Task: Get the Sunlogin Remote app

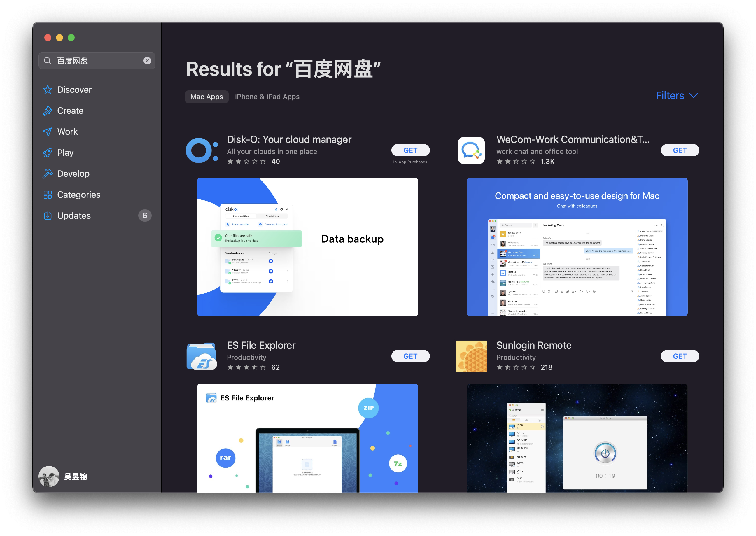Action: [x=680, y=356]
